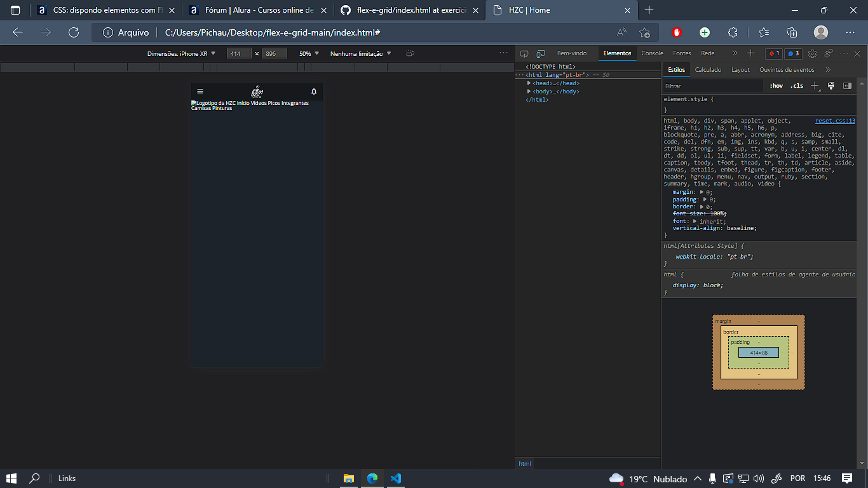Image resolution: width=868 pixels, height=488 pixels.
Task: Click the blue issues counter badge showing 3
Action: tap(792, 53)
